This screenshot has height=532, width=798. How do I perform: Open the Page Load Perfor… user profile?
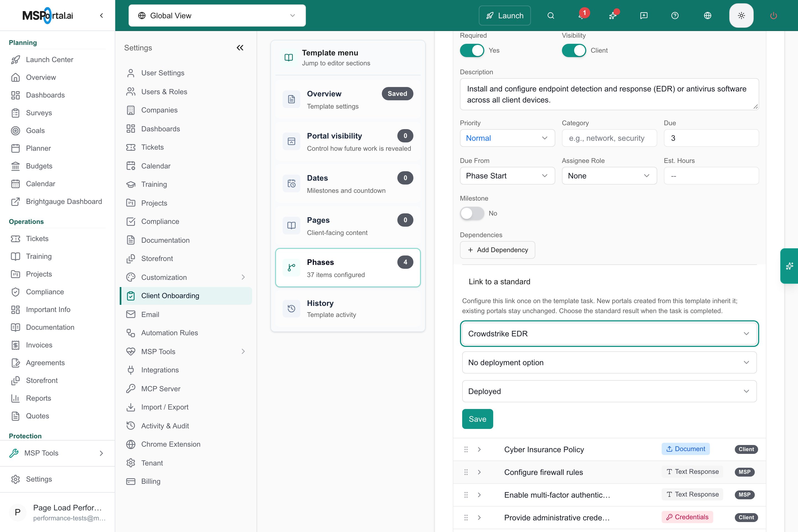[x=57, y=512]
